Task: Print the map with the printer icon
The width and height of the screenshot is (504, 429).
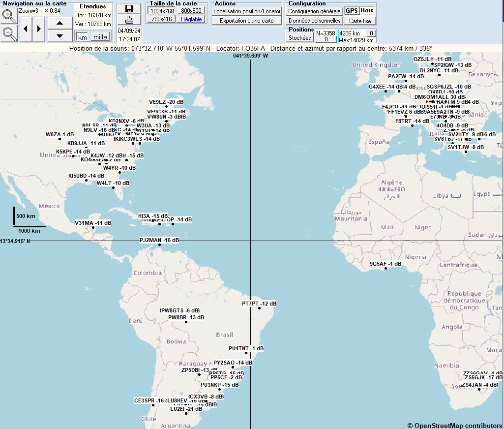Action: (129, 20)
